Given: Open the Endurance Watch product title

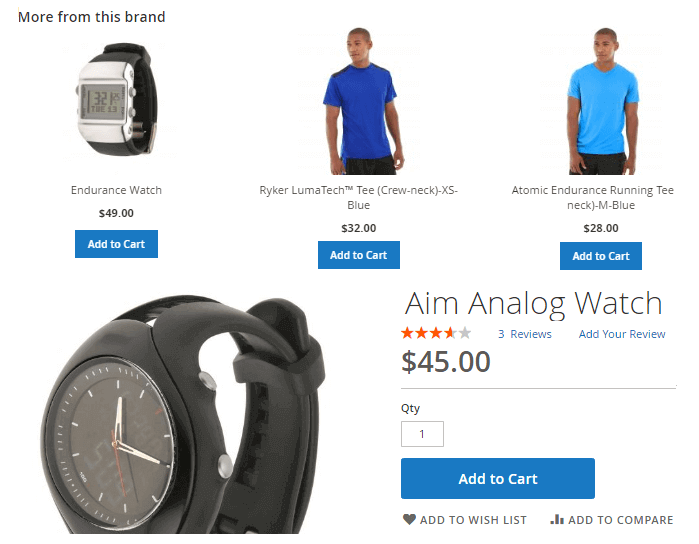Looking at the screenshot, I should pyautogui.click(x=116, y=190).
